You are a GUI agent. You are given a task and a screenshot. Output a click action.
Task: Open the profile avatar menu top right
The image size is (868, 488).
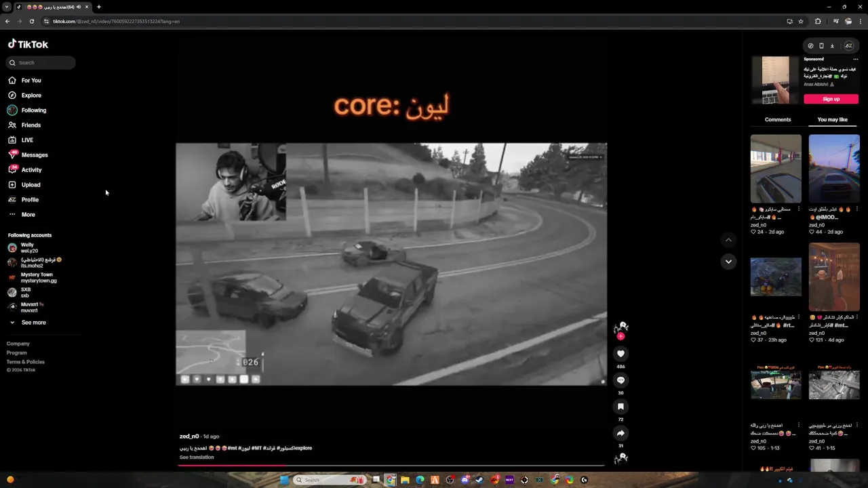tap(848, 45)
